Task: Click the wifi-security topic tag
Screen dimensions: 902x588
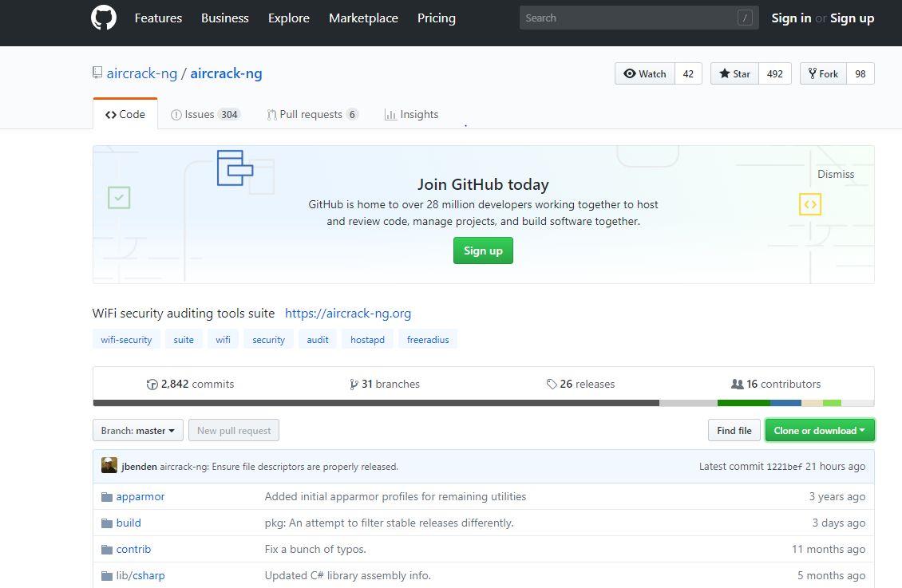Action: (126, 340)
